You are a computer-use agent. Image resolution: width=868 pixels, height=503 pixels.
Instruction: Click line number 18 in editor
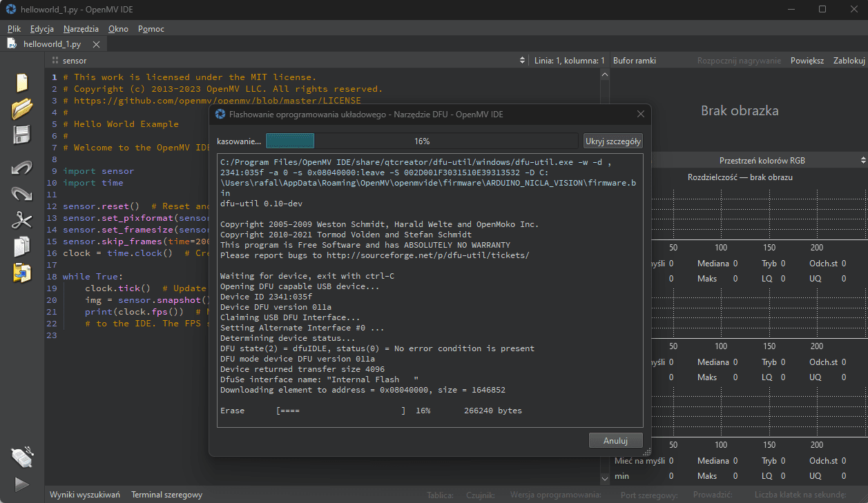coord(52,277)
